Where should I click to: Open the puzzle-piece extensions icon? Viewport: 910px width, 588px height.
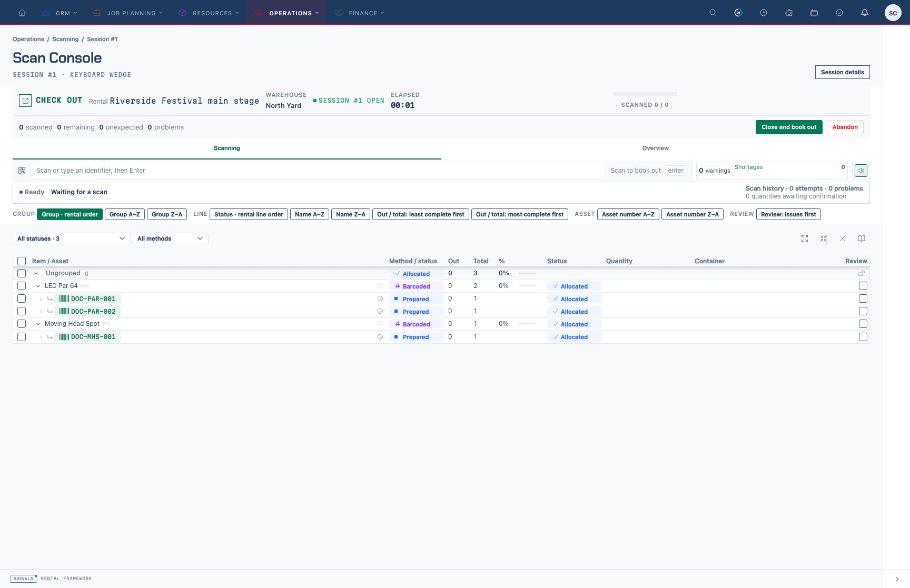(789, 13)
